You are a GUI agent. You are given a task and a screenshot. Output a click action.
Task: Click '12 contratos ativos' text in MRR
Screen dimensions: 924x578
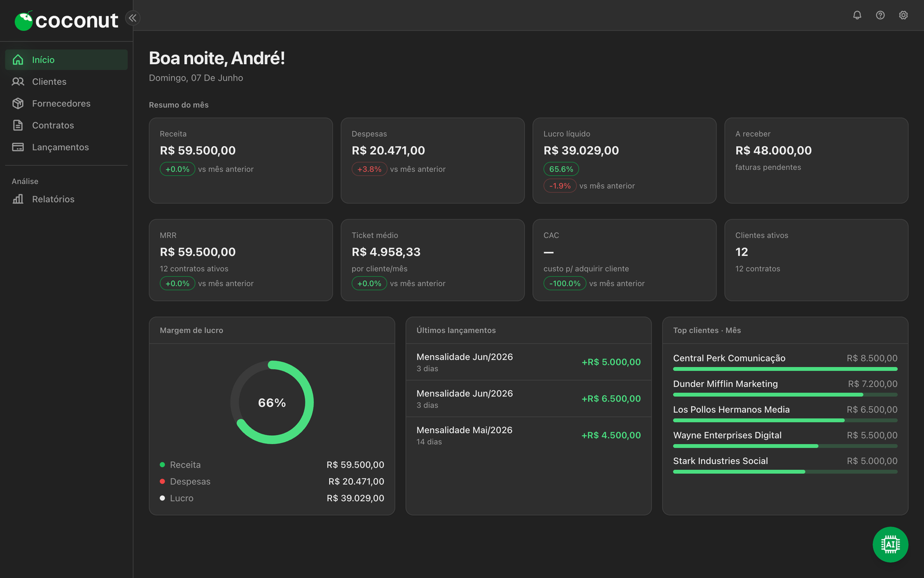194,269
